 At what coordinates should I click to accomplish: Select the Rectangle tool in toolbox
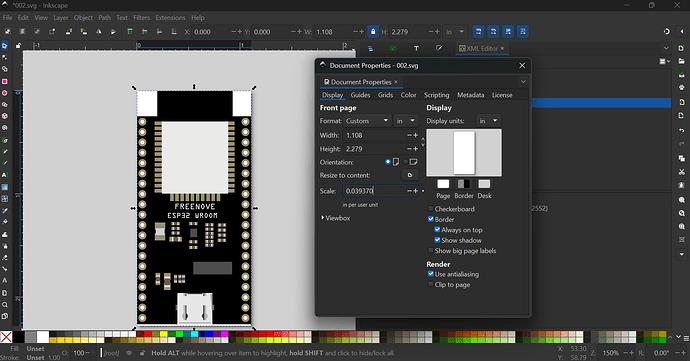(x=5, y=81)
